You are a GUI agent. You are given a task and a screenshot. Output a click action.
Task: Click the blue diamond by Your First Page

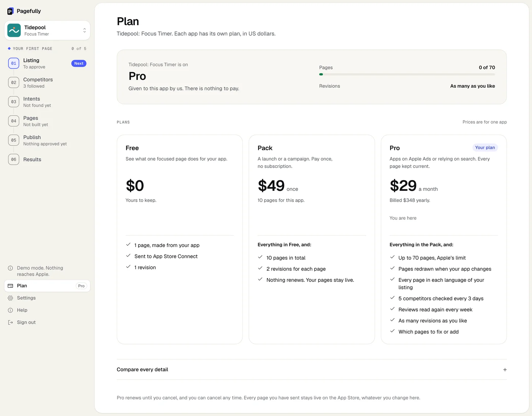pyautogui.click(x=9, y=48)
